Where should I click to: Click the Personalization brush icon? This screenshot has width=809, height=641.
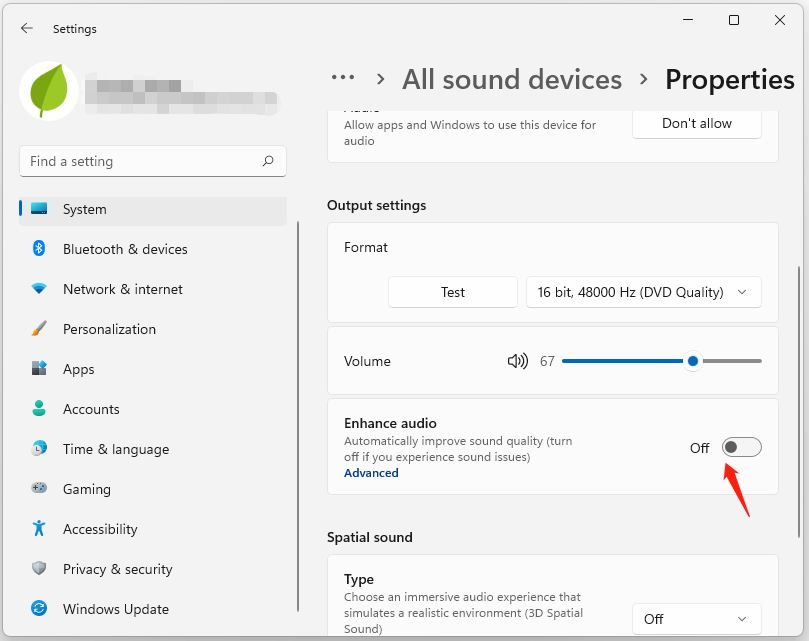38,329
